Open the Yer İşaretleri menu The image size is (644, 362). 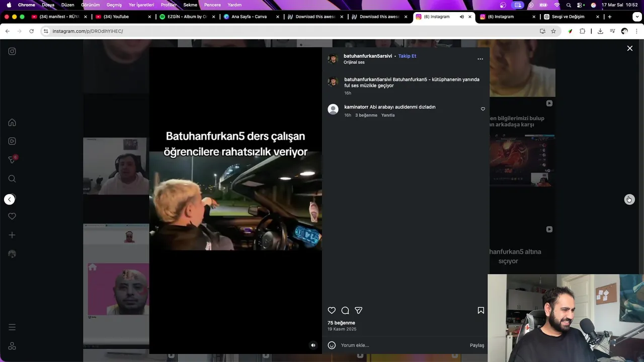tap(141, 5)
